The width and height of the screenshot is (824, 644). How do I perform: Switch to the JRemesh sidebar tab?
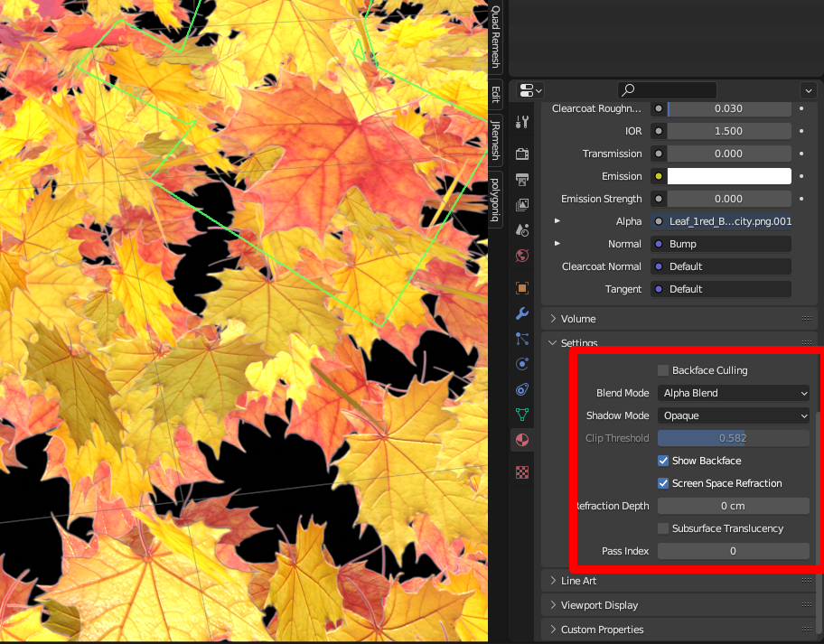point(495,137)
